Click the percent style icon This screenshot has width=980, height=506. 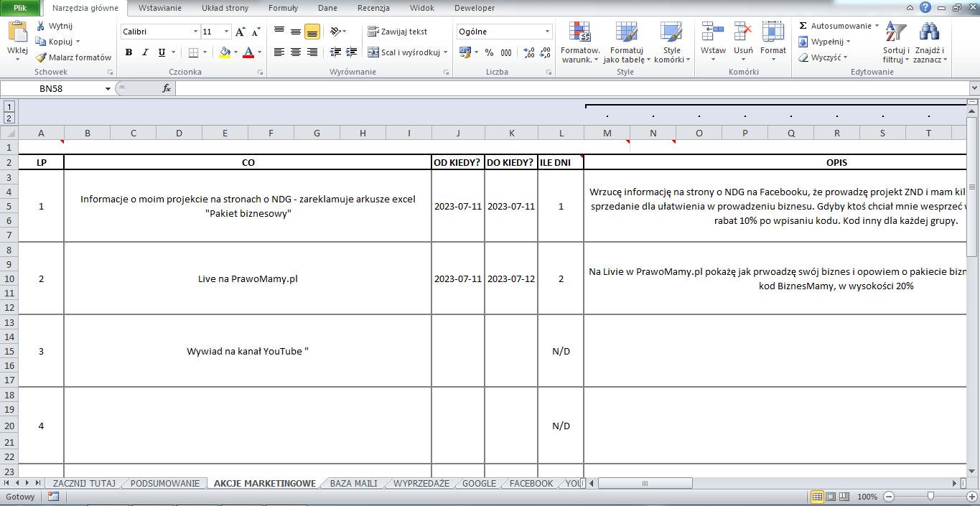[489, 52]
